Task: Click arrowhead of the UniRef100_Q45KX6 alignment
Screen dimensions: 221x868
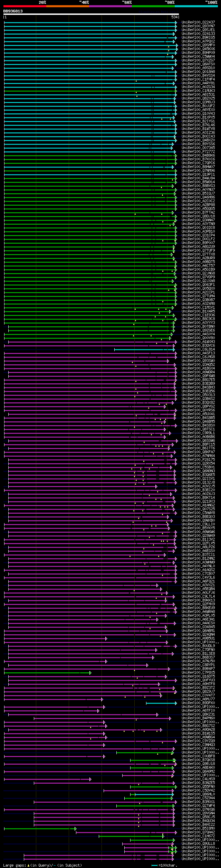Action: coord(177,49)
